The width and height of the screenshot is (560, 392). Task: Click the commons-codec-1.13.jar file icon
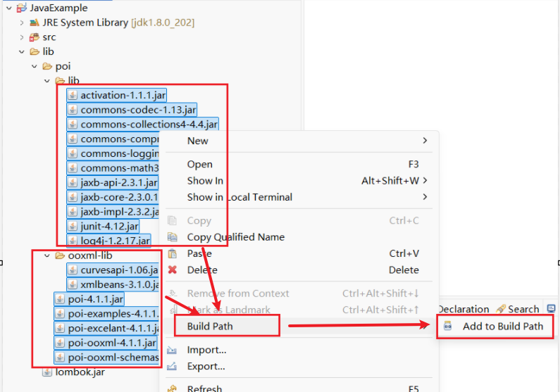coord(73,110)
